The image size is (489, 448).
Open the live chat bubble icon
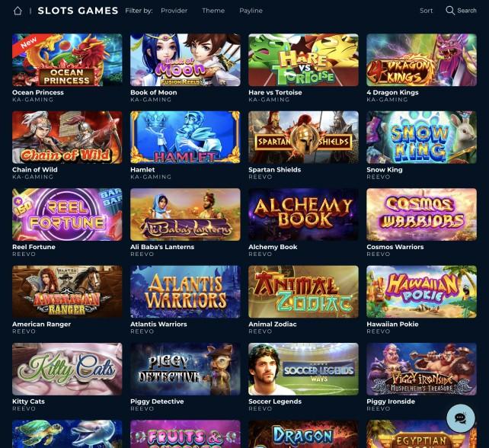pyautogui.click(x=461, y=418)
